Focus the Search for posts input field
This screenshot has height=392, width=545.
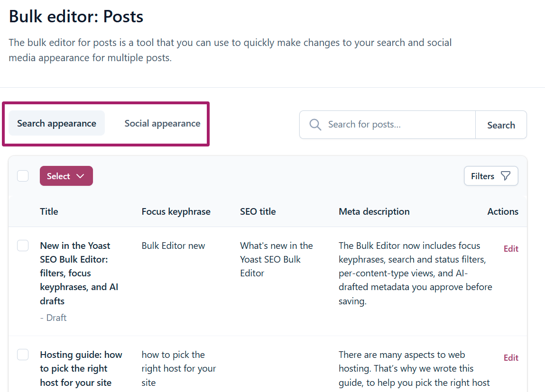click(x=388, y=125)
